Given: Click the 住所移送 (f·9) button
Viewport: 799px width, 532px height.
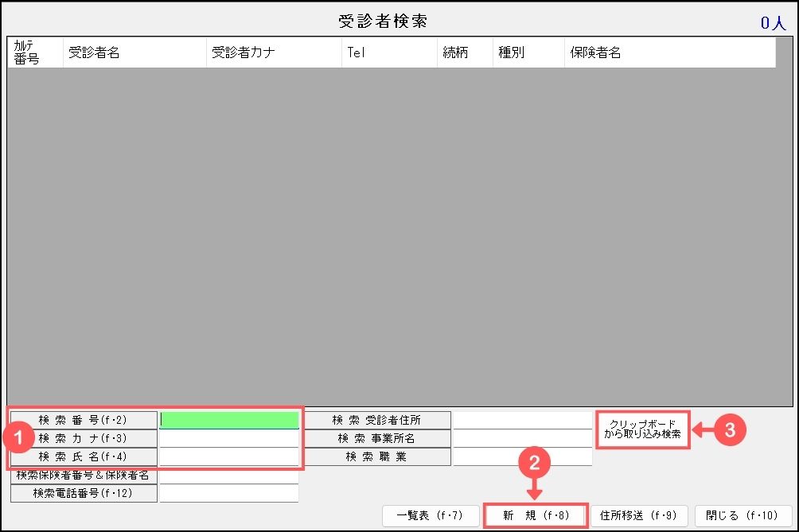Looking at the screenshot, I should point(639,515).
